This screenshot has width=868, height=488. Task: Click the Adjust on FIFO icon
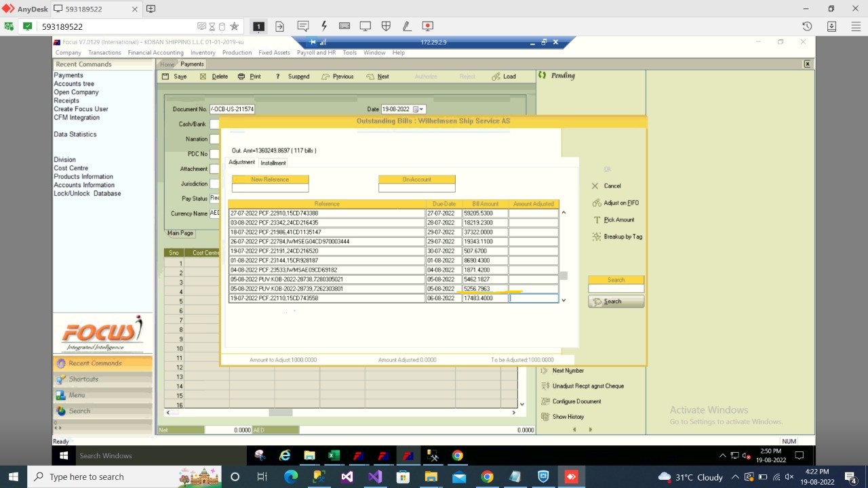597,203
